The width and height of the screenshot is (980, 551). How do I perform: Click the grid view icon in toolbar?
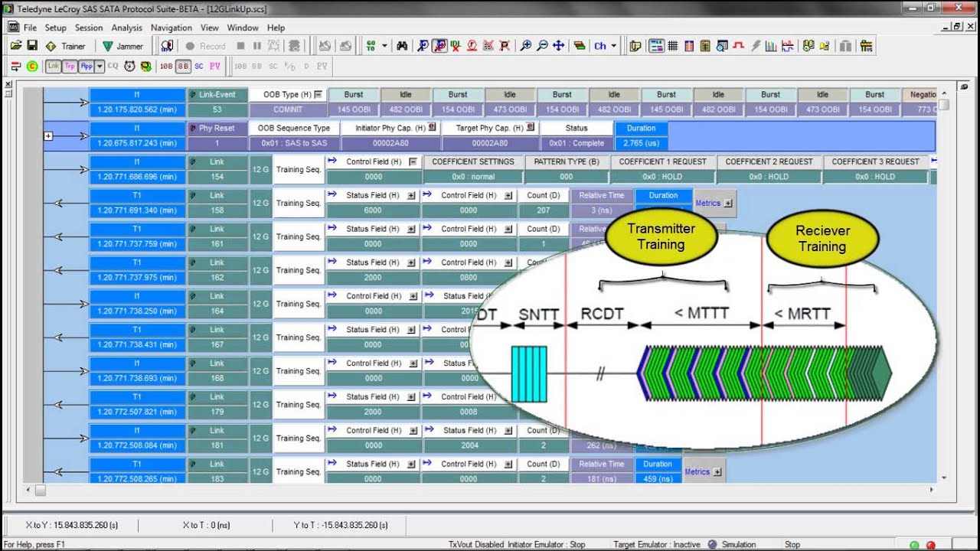click(672, 46)
